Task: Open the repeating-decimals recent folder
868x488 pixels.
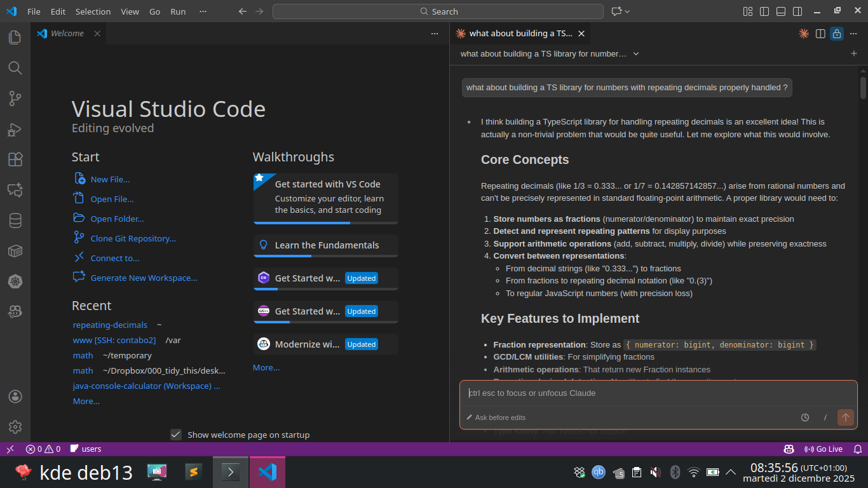Action: 110,325
